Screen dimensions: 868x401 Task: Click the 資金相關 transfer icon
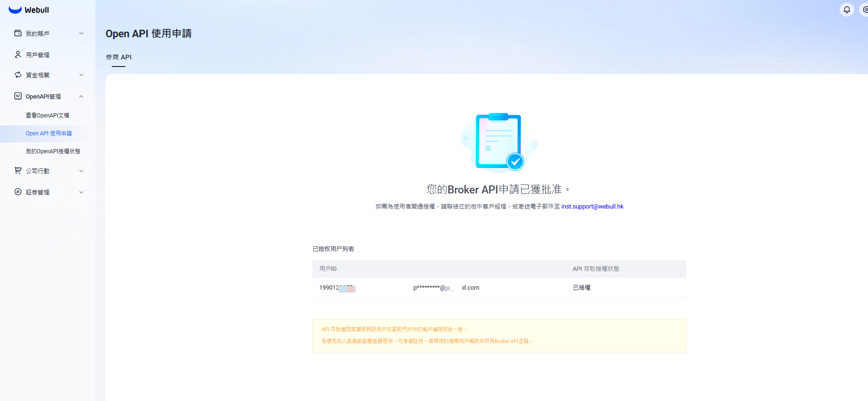pos(18,75)
